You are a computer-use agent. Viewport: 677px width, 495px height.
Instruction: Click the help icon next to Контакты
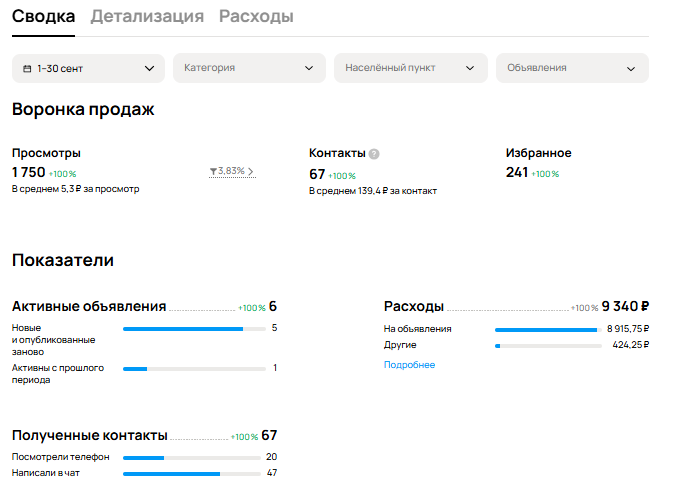(x=374, y=154)
